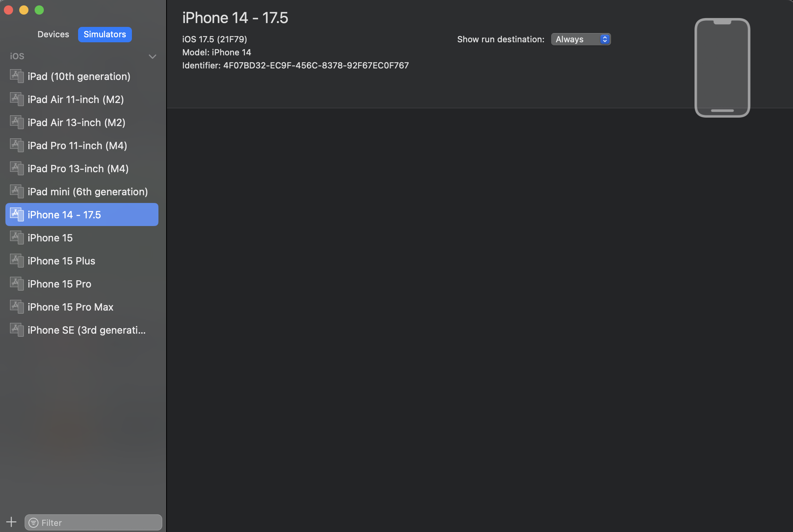This screenshot has height=532, width=793.
Task: Choose iPad mini (6th generation) row
Action: 87,192
